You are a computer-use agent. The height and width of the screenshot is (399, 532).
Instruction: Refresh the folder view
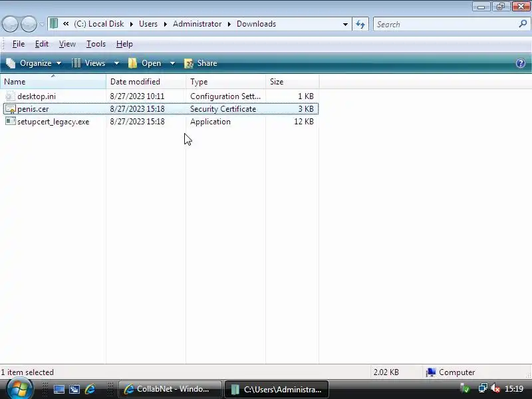click(360, 25)
